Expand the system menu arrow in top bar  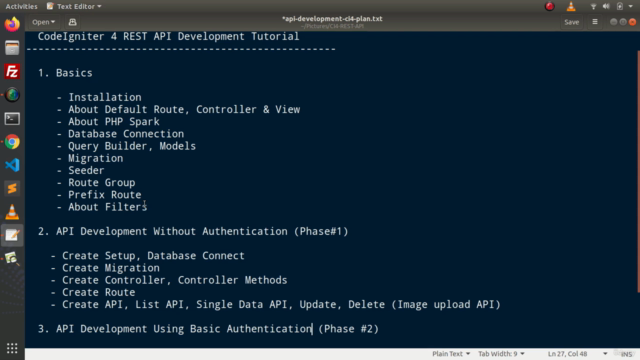[x=631, y=7]
